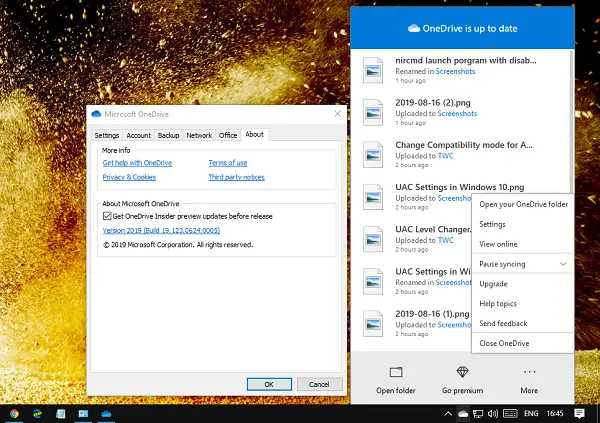Switch to the Backup tab
Viewport: 600px width, 423px height.
coord(168,136)
